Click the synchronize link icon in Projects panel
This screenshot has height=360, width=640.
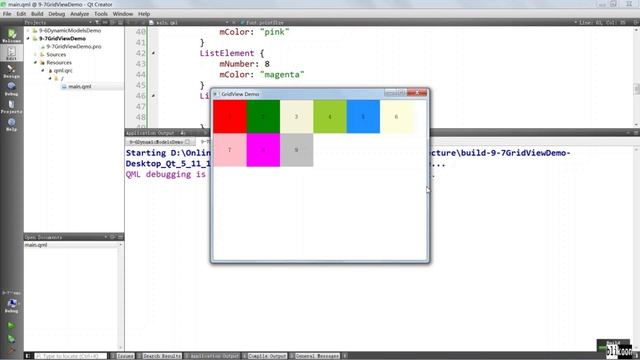click(x=105, y=22)
